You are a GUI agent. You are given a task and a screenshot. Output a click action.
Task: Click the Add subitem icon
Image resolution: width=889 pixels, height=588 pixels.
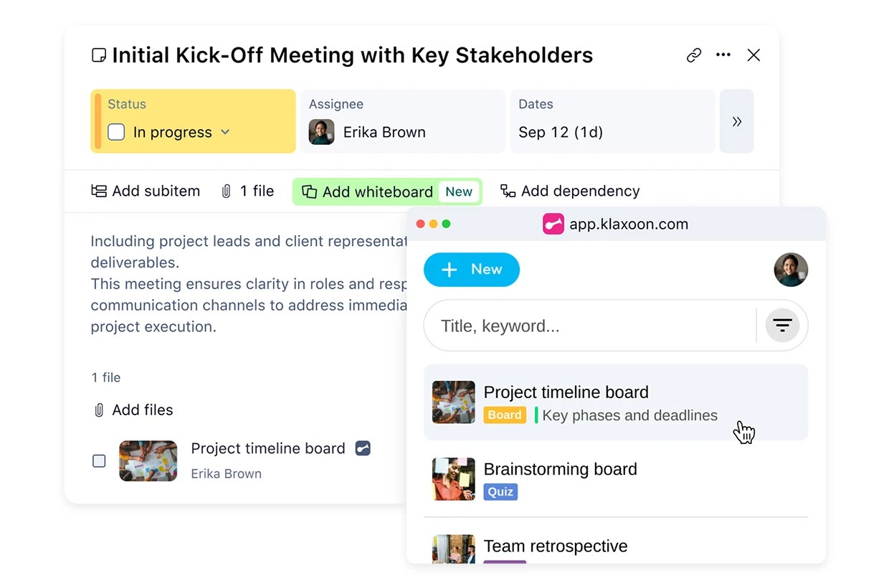[x=99, y=191]
